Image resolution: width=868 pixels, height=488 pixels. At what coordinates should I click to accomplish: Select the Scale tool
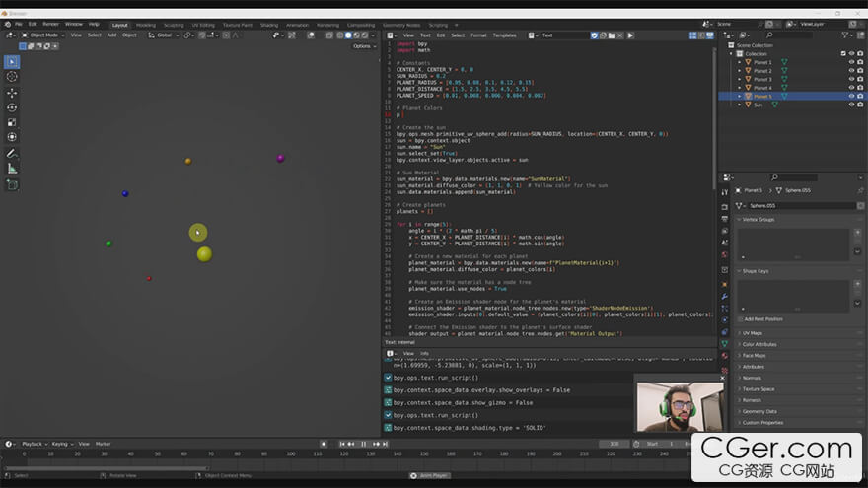(x=12, y=122)
